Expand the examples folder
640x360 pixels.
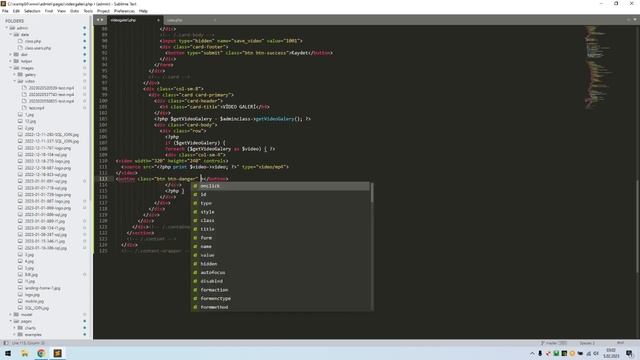[x=15, y=334]
